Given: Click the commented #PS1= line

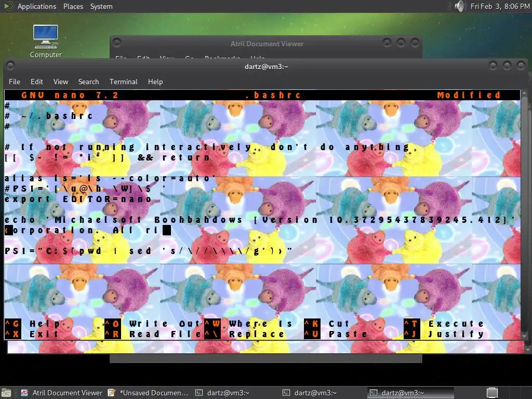Looking at the screenshot, I should pos(85,189).
